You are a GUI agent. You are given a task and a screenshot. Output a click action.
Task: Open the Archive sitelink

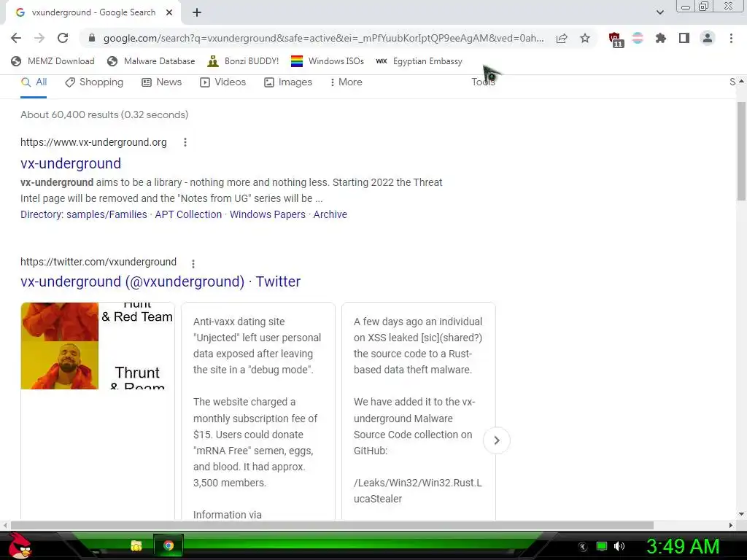[x=330, y=215]
